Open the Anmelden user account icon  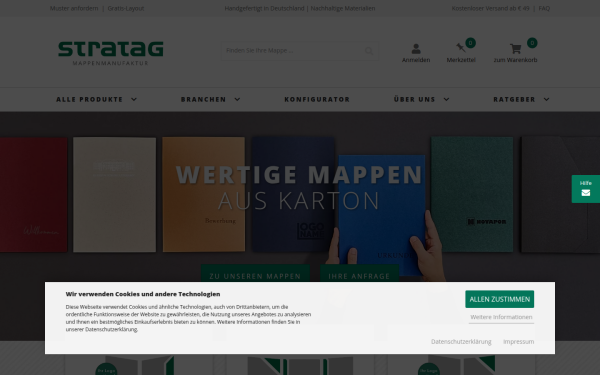click(416, 49)
